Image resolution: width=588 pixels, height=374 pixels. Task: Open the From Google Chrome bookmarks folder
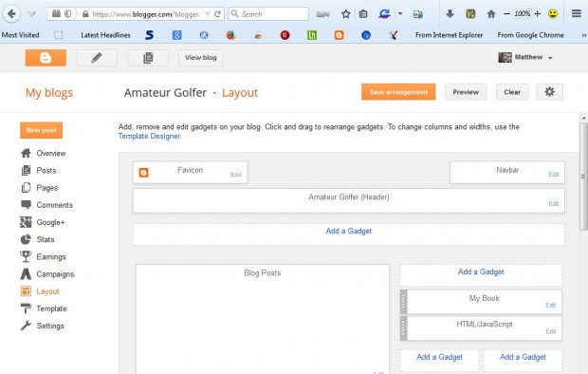(x=531, y=35)
